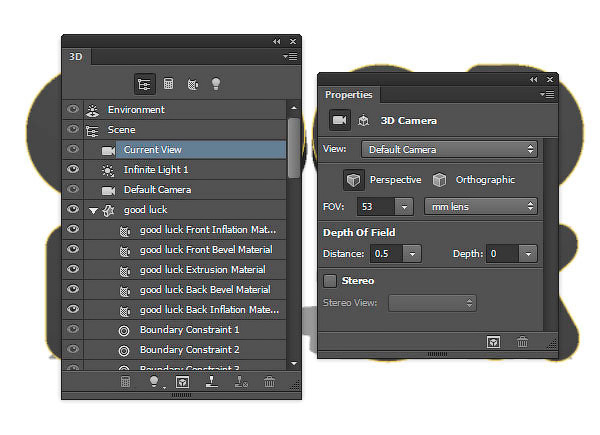Delete selected item via 3D panel trash

[269, 381]
